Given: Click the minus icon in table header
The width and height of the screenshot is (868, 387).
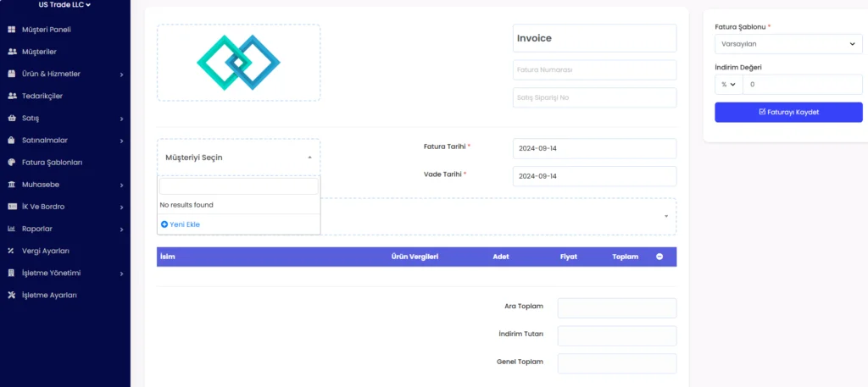Looking at the screenshot, I should 659,257.
